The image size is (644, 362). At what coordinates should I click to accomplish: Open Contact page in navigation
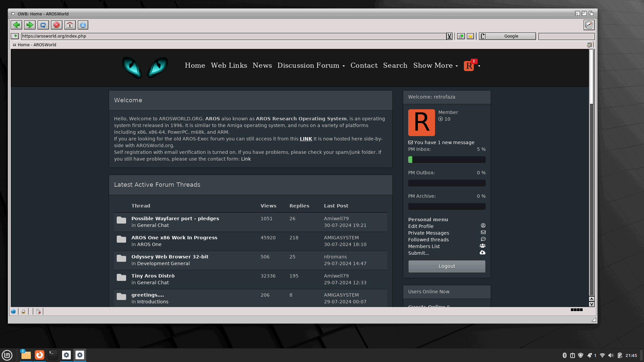click(x=364, y=65)
